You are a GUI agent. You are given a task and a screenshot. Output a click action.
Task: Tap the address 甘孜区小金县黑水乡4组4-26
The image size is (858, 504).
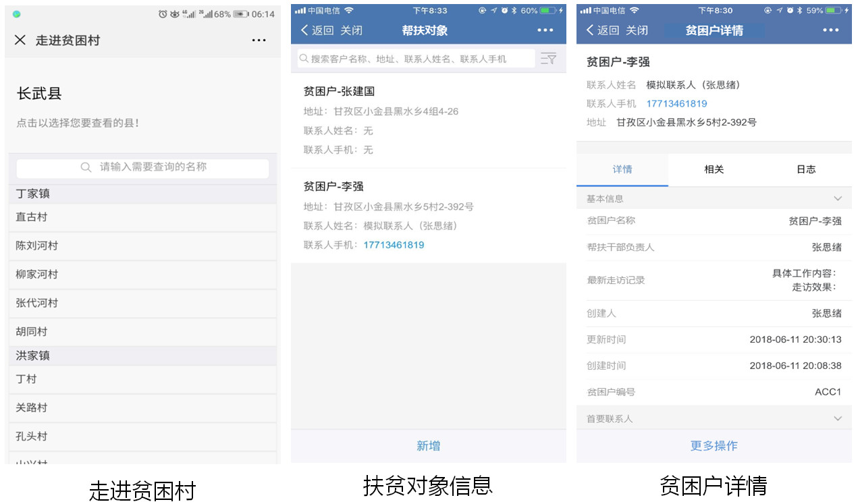pos(396,111)
